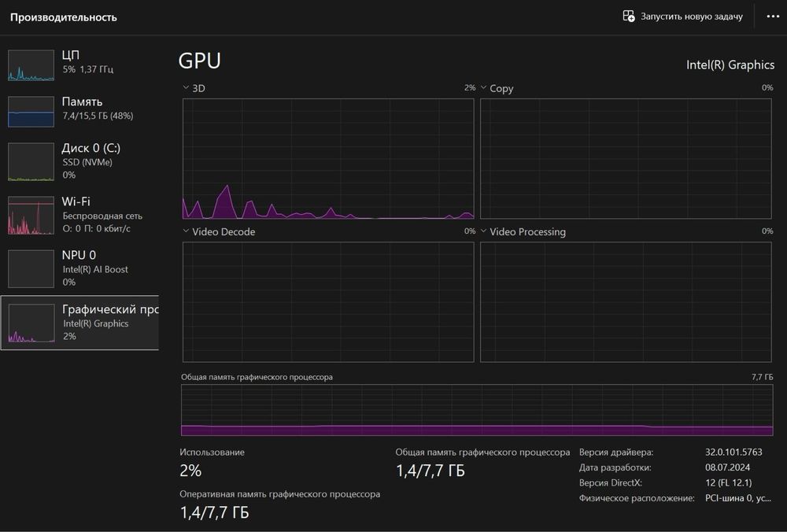The image size is (787, 532).
Task: Click the Производительность page heading
Action: click(x=64, y=17)
